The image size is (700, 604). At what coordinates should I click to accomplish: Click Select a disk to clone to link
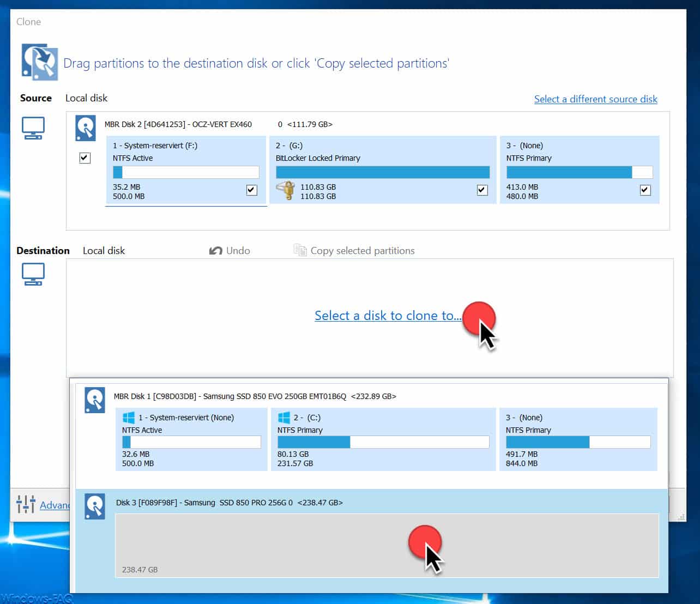[x=388, y=316]
